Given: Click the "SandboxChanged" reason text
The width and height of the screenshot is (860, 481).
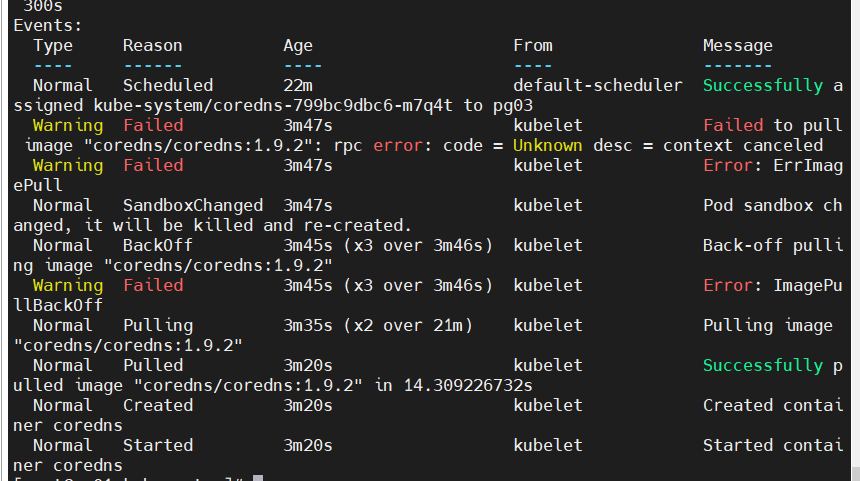Looking at the screenshot, I should click(193, 205).
